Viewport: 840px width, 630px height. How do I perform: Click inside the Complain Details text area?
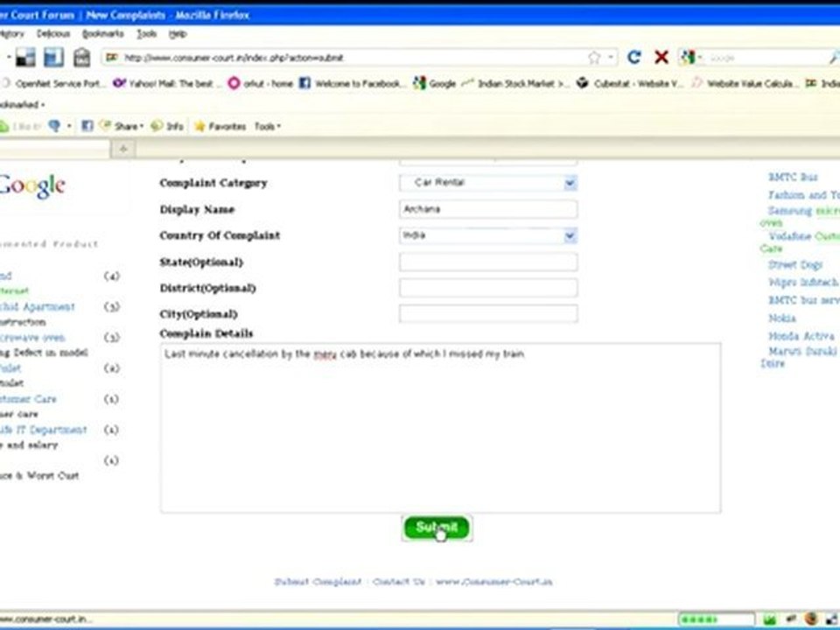coord(440,428)
